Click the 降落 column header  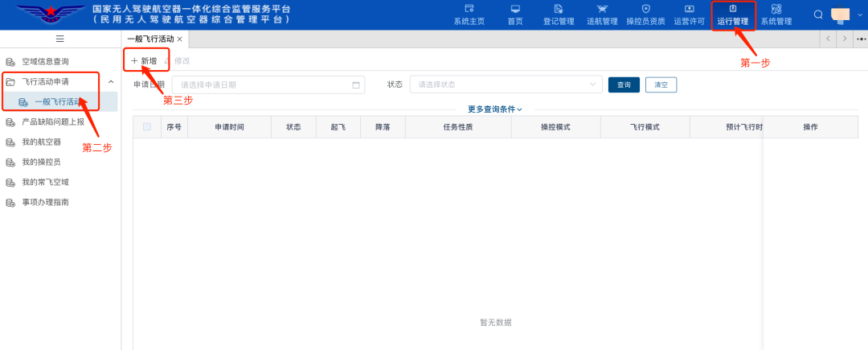click(383, 127)
